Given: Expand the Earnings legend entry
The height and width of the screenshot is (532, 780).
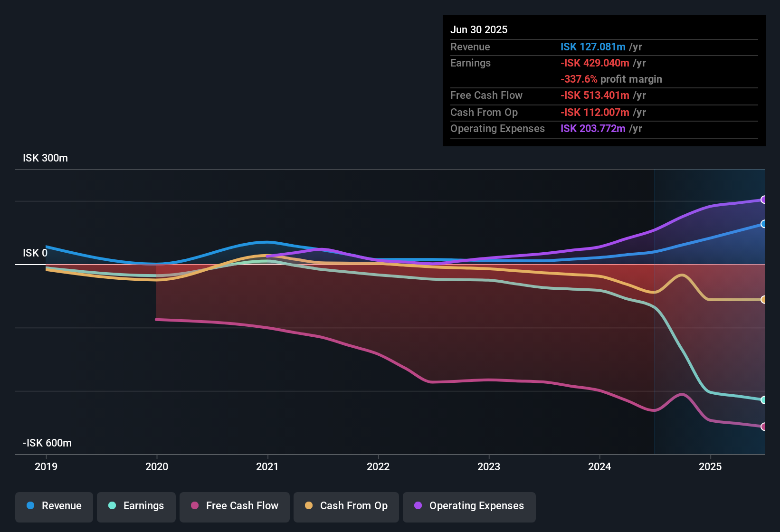Looking at the screenshot, I should pyautogui.click(x=136, y=506).
